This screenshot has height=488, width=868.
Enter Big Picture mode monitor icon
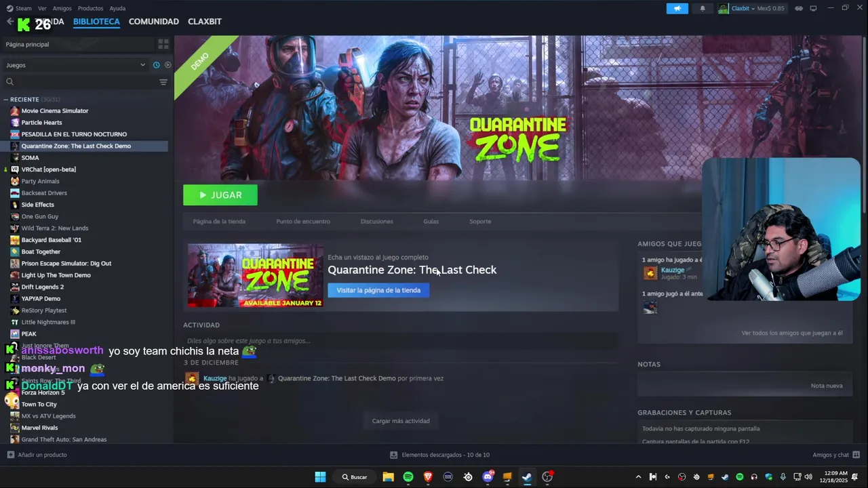pos(813,8)
